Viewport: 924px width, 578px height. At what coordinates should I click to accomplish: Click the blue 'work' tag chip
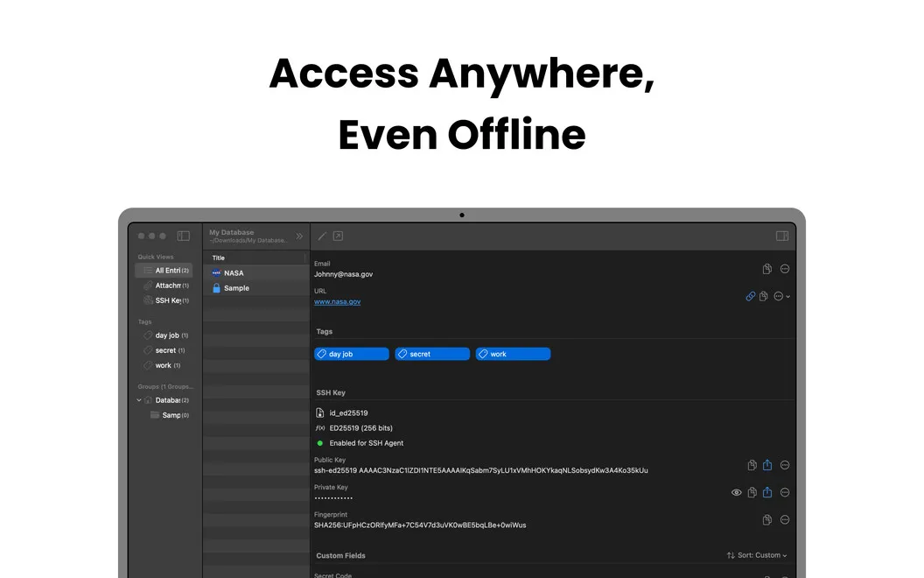click(513, 354)
